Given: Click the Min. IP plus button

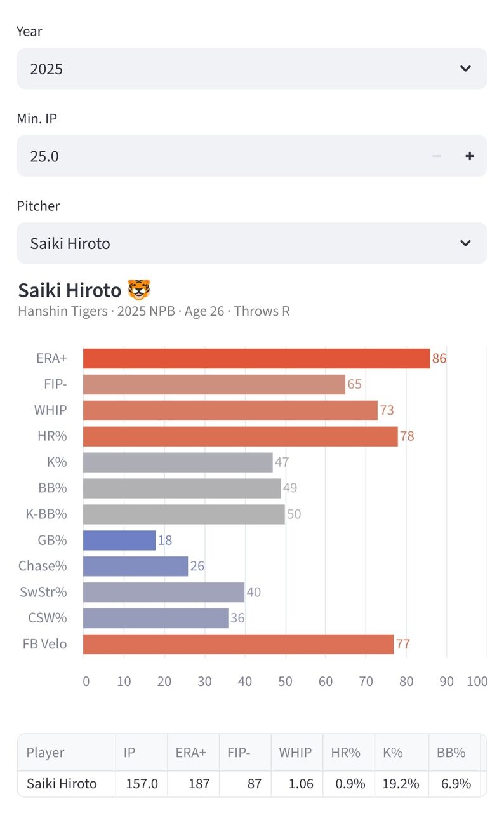Looking at the screenshot, I should (x=470, y=156).
